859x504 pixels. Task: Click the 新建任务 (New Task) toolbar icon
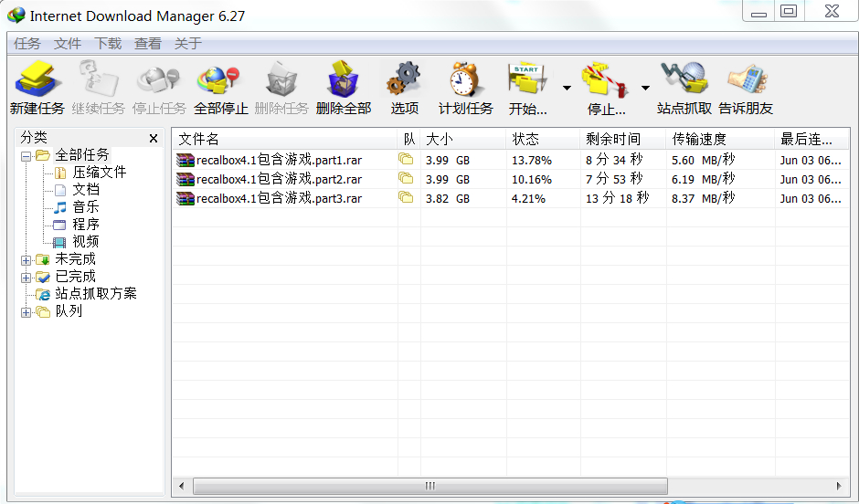(37, 80)
